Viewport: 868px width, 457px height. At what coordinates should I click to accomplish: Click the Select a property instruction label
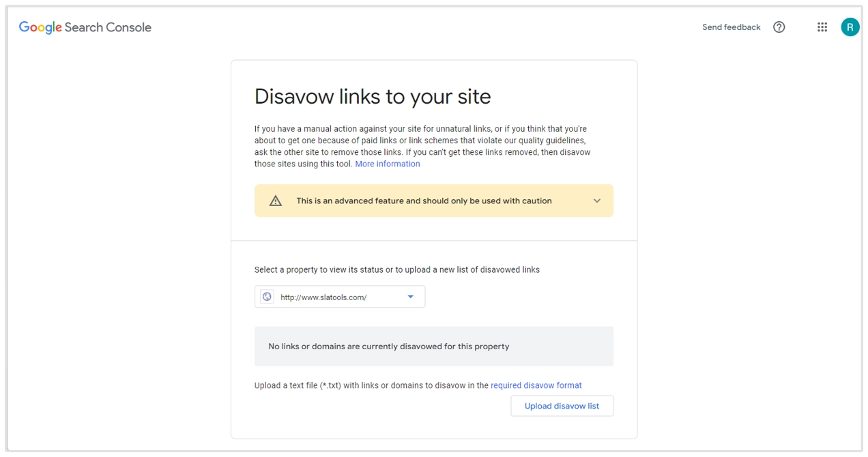[396, 269]
